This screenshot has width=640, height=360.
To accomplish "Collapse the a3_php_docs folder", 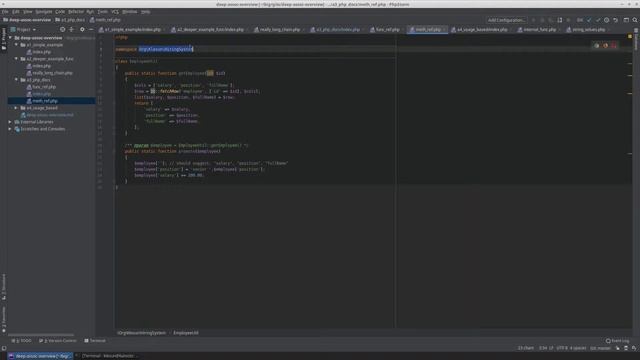I will pos(17,80).
